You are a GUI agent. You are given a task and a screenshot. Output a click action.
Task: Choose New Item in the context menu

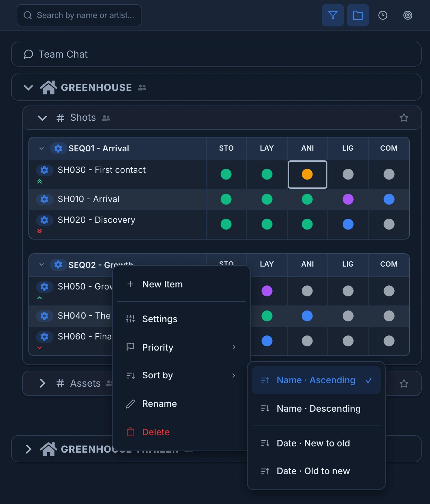click(182, 284)
